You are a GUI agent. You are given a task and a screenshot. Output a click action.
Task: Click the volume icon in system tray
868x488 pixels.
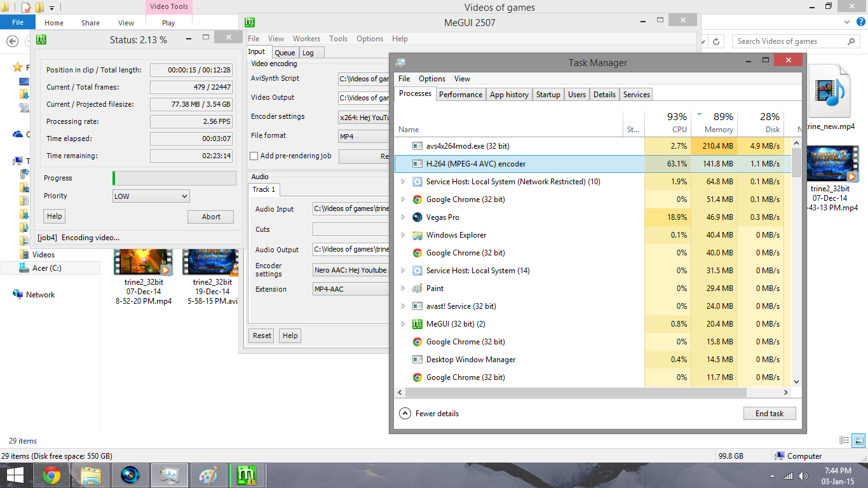point(803,476)
